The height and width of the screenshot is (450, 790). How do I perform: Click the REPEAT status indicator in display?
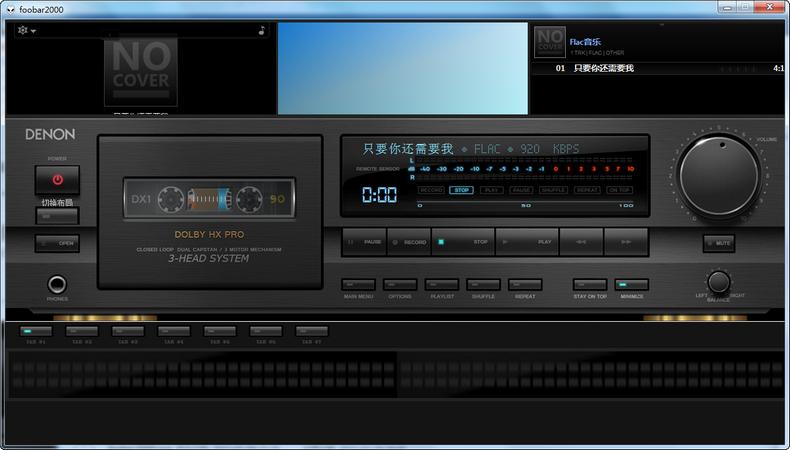(x=587, y=190)
